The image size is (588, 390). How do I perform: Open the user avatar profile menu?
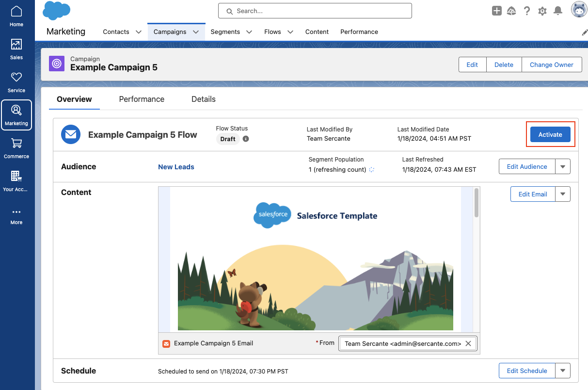click(x=579, y=10)
